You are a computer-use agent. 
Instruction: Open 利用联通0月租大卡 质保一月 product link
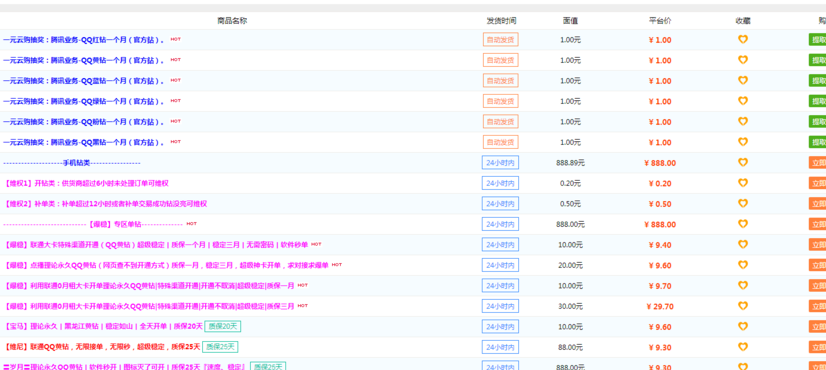point(149,286)
